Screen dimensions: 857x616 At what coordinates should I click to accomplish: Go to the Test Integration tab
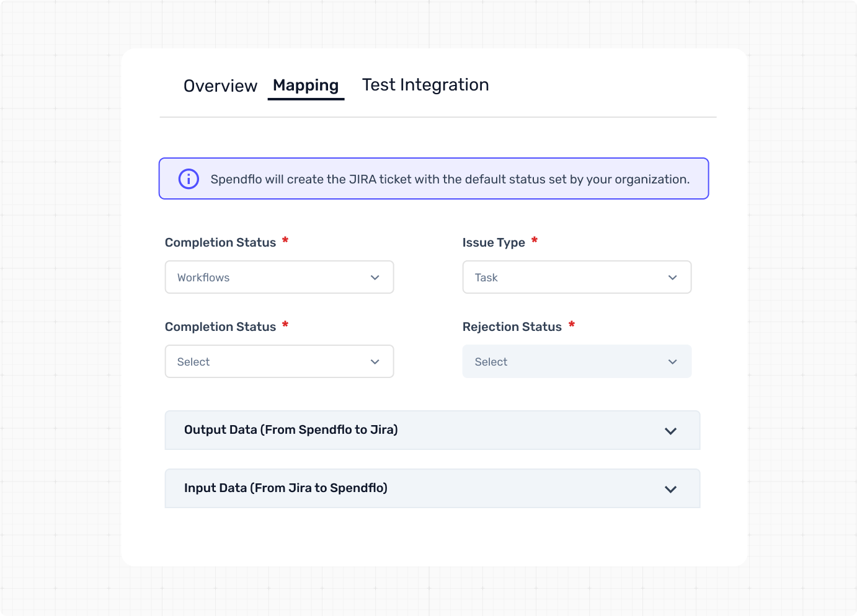(425, 85)
